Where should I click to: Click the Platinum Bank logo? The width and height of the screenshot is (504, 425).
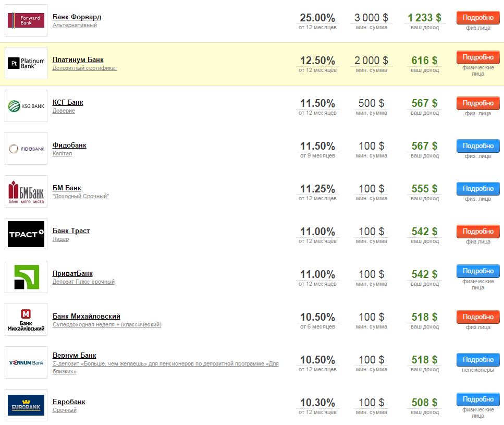(x=26, y=63)
